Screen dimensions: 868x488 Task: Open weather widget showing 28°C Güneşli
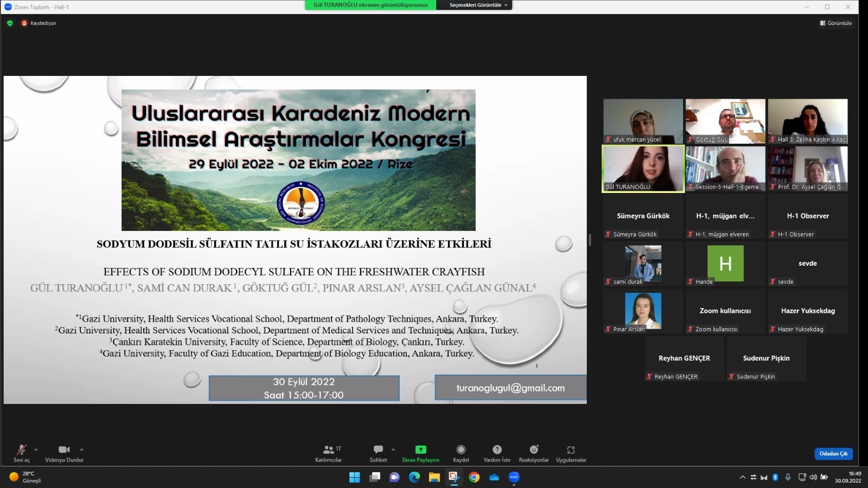point(25,477)
